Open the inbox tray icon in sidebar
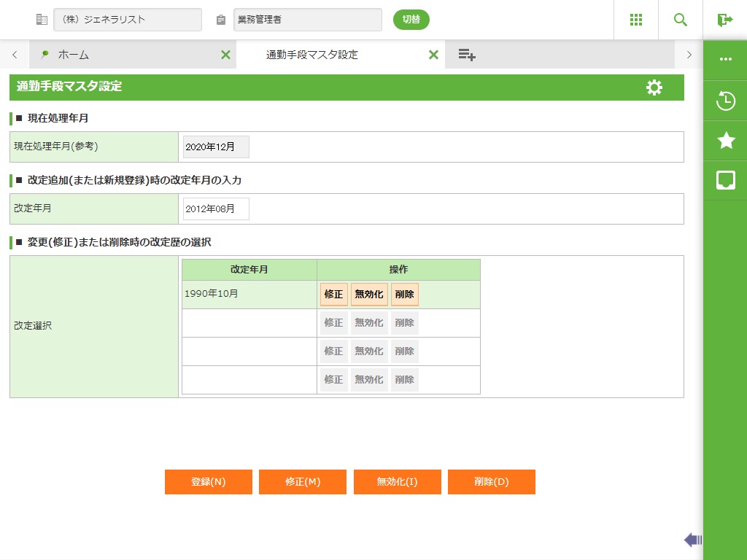Viewport: 747px width, 560px height. pyautogui.click(x=725, y=180)
